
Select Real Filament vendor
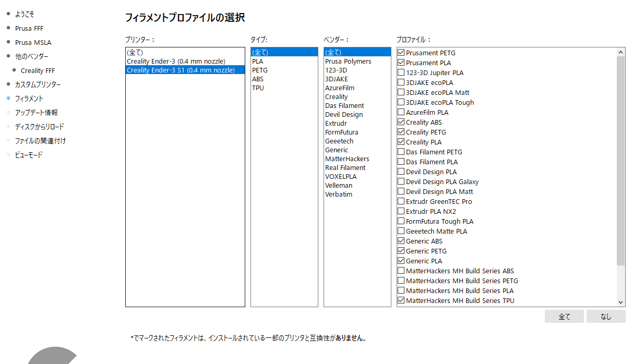(x=357, y=167)
